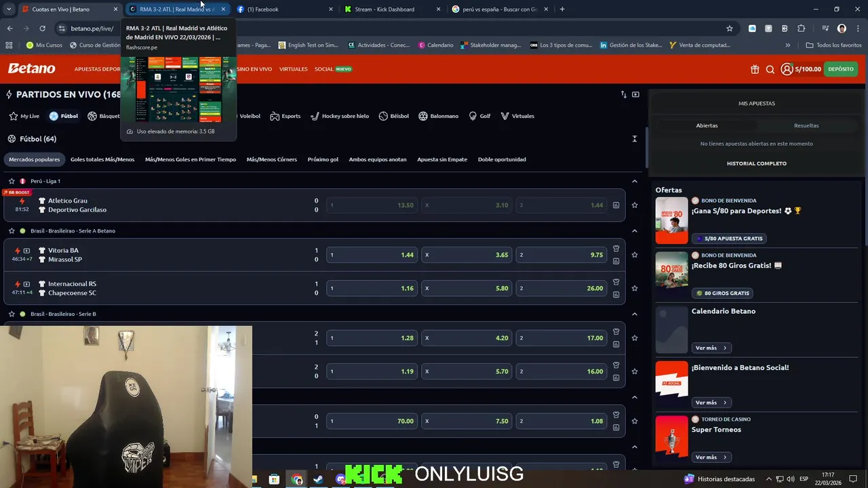Click the Betano logo
The width and height of the screenshot is (868, 488).
click(x=31, y=69)
